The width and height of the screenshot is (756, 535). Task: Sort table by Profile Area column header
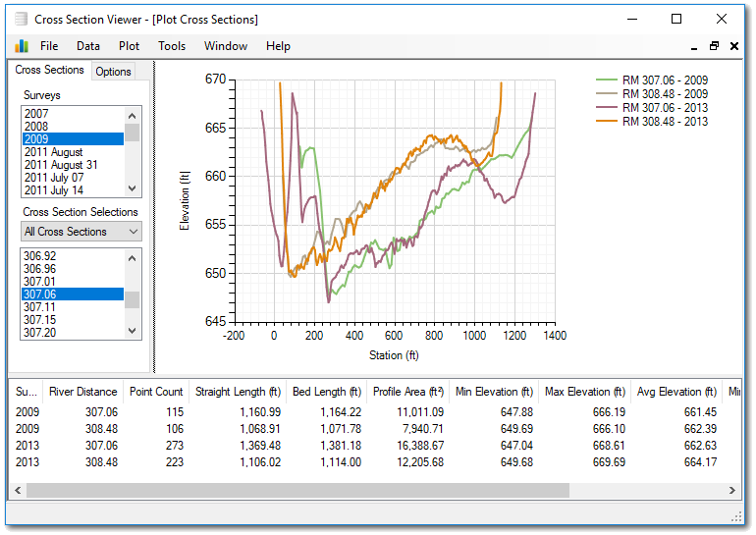click(407, 392)
